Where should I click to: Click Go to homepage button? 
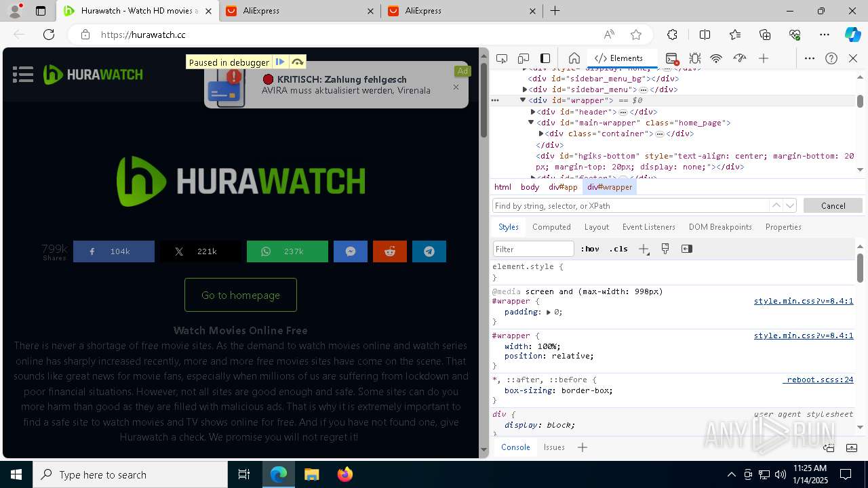click(x=241, y=295)
